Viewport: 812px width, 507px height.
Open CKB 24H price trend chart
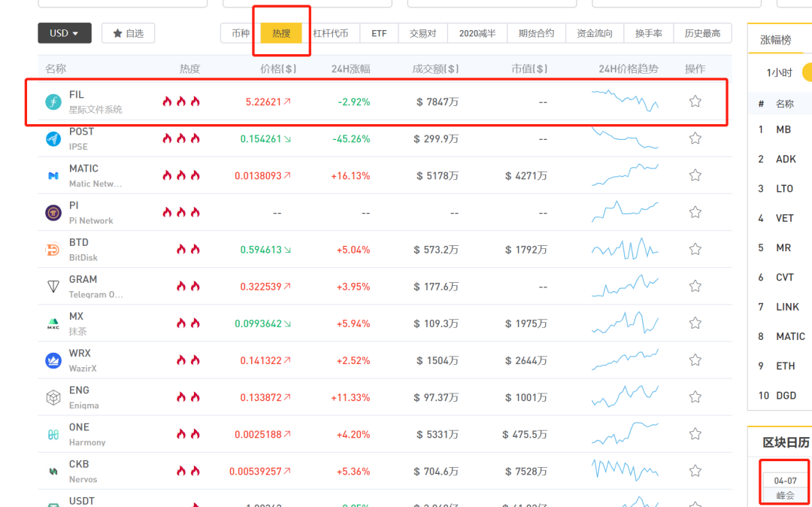pos(625,469)
